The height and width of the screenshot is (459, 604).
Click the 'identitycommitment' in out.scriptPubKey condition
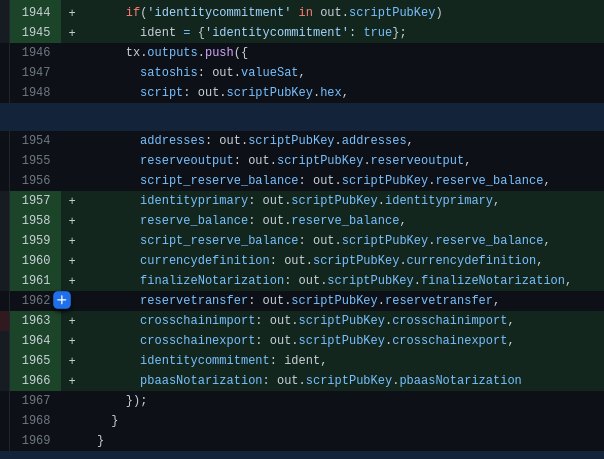coord(284,12)
